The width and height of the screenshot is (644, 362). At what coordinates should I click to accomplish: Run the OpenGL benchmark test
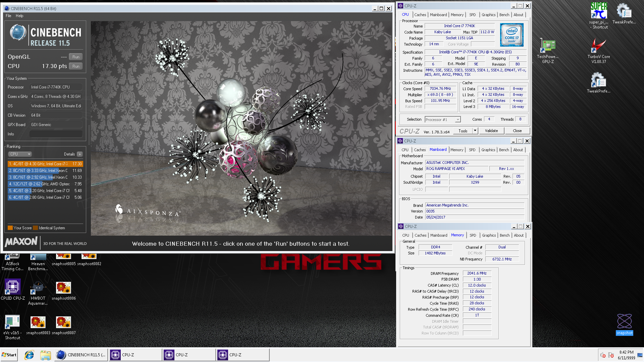pyautogui.click(x=76, y=57)
